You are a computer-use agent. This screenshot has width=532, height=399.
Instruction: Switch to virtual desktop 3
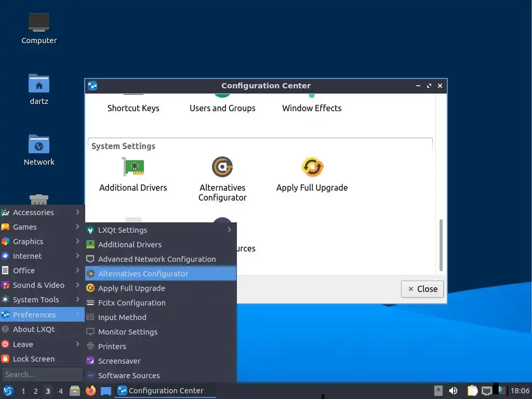pos(48,391)
